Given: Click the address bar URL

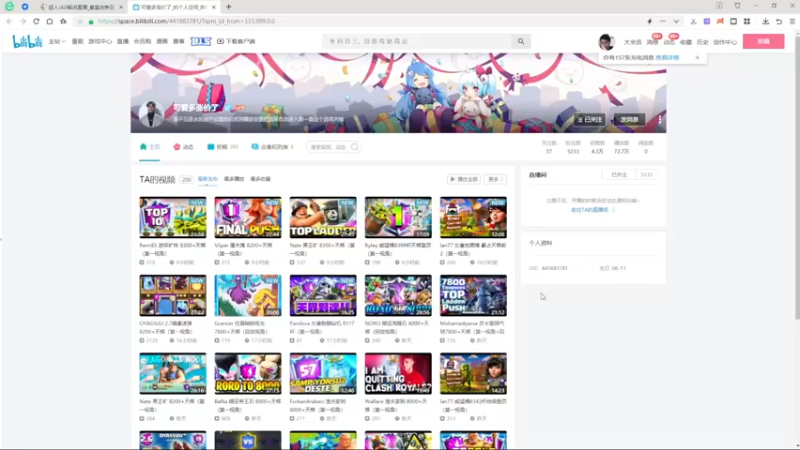Looking at the screenshot, I should [x=186, y=21].
